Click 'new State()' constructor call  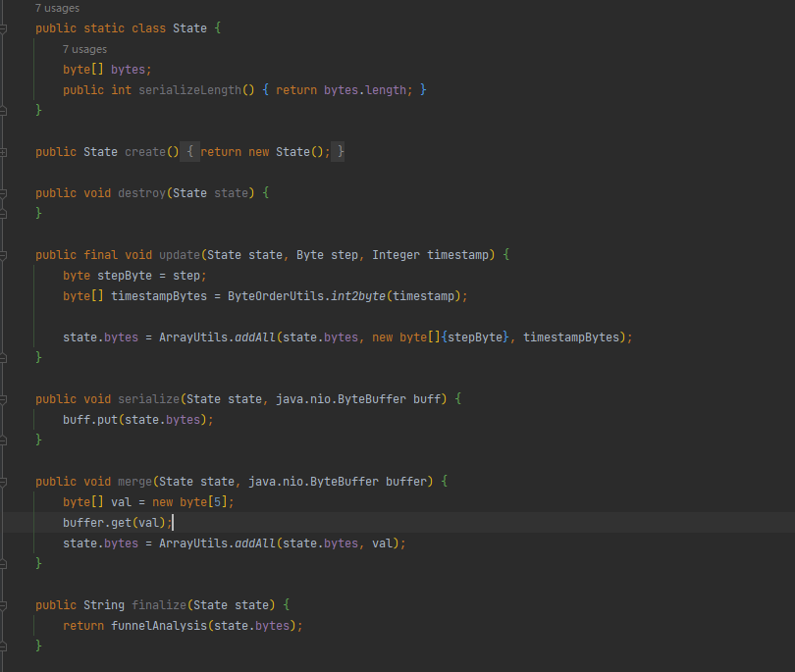click(x=286, y=151)
